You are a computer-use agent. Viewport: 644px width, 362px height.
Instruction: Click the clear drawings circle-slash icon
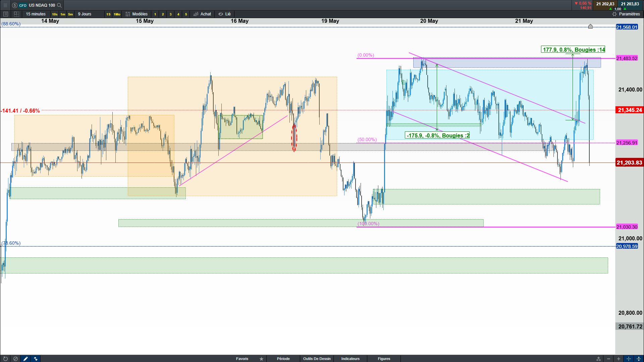(x=15, y=359)
